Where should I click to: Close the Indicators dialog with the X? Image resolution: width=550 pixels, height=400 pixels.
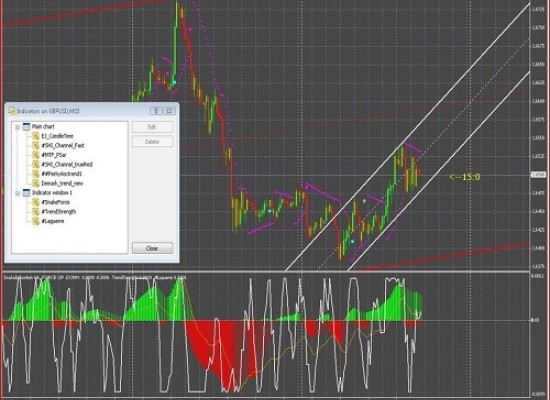(x=169, y=111)
